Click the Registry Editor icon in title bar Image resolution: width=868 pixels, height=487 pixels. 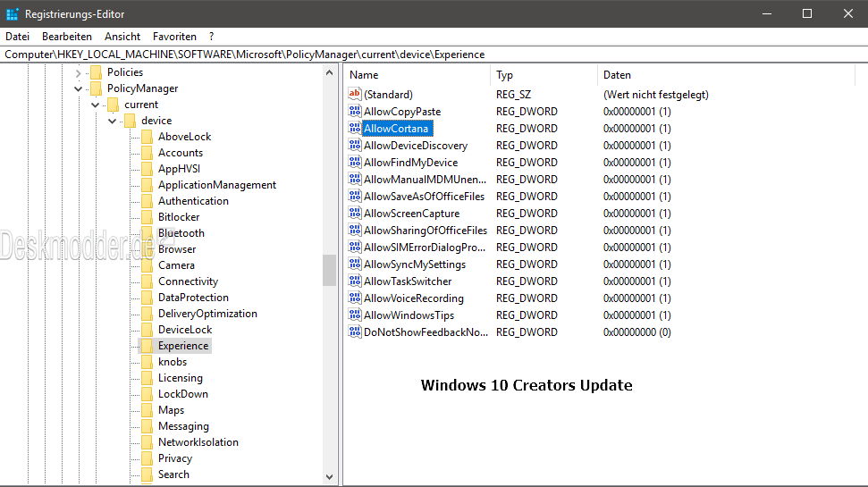click(13, 13)
